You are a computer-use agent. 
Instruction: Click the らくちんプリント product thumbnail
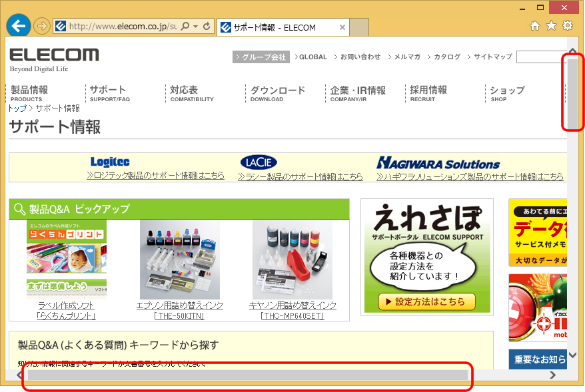click(x=67, y=260)
